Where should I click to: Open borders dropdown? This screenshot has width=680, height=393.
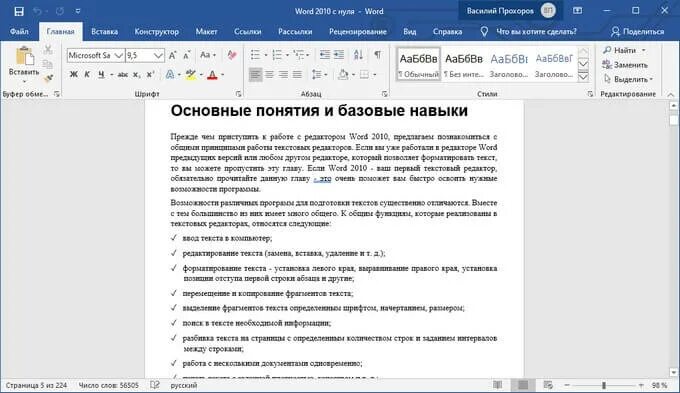tap(375, 75)
